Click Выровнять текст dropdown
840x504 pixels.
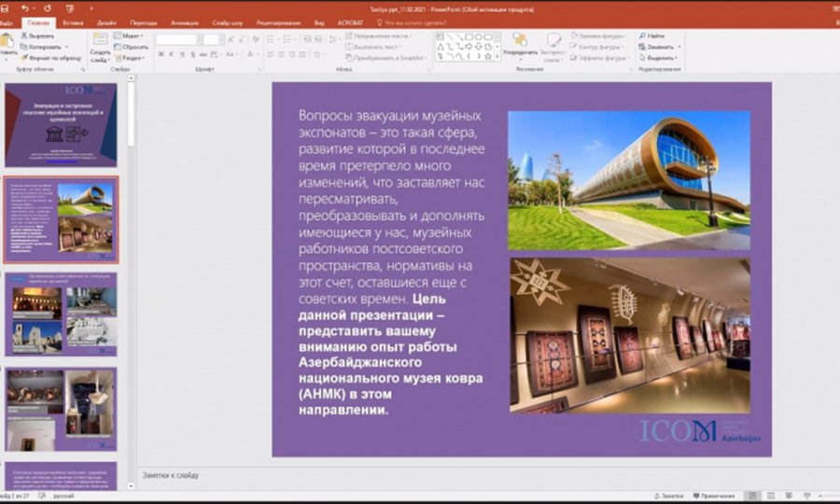tap(375, 47)
